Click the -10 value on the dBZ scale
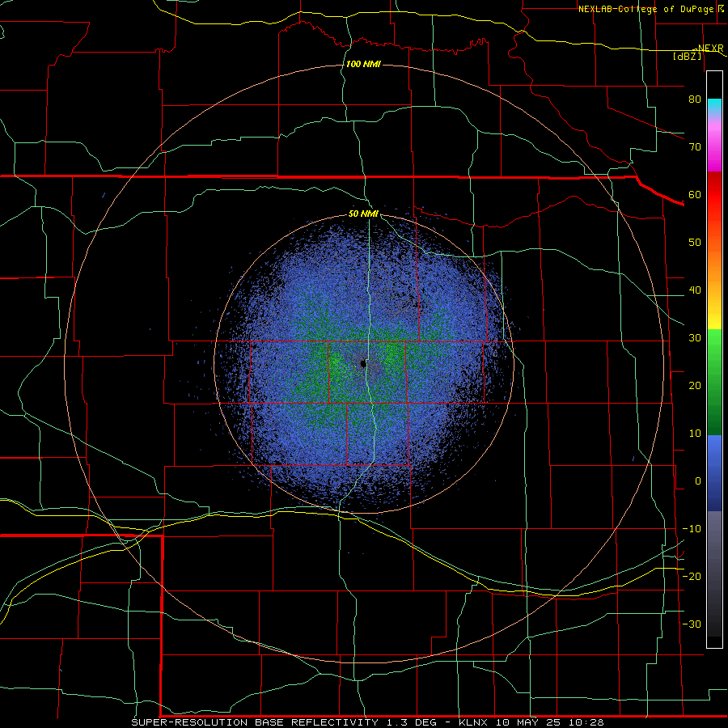 point(692,529)
